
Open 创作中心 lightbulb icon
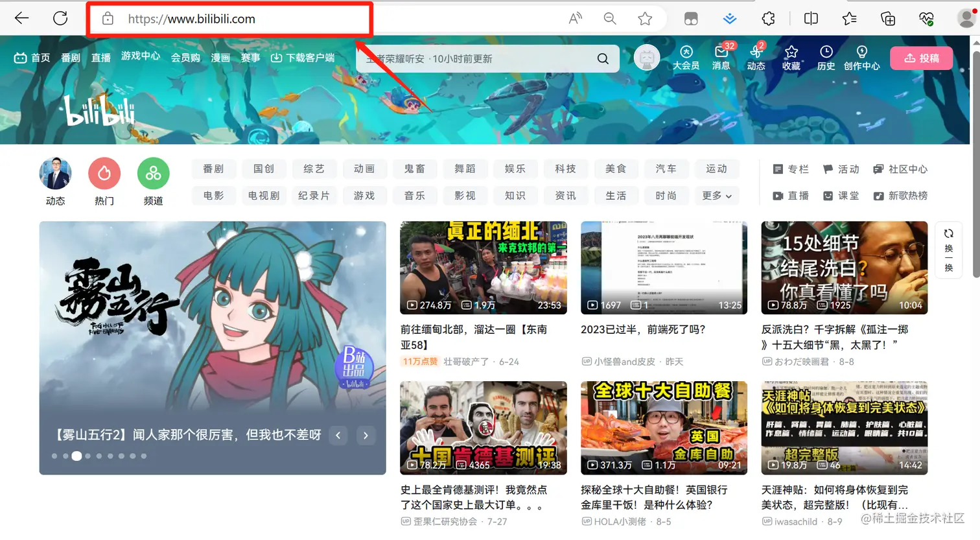[862, 58]
